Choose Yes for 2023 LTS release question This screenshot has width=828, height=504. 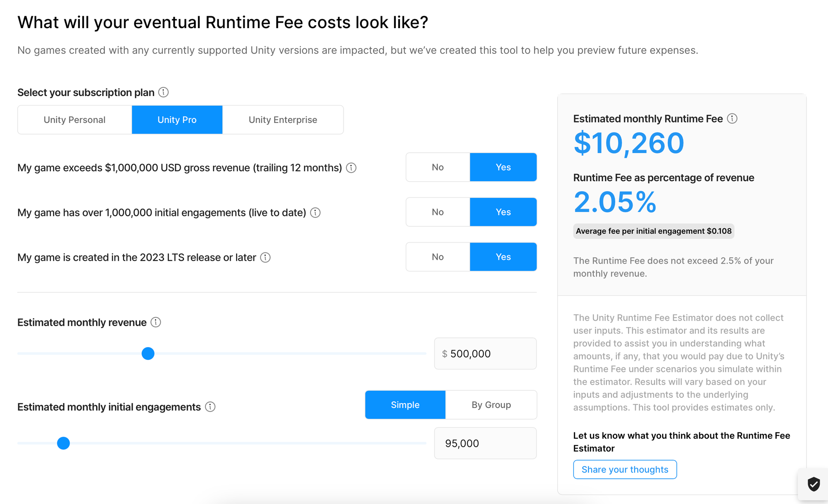pos(503,257)
